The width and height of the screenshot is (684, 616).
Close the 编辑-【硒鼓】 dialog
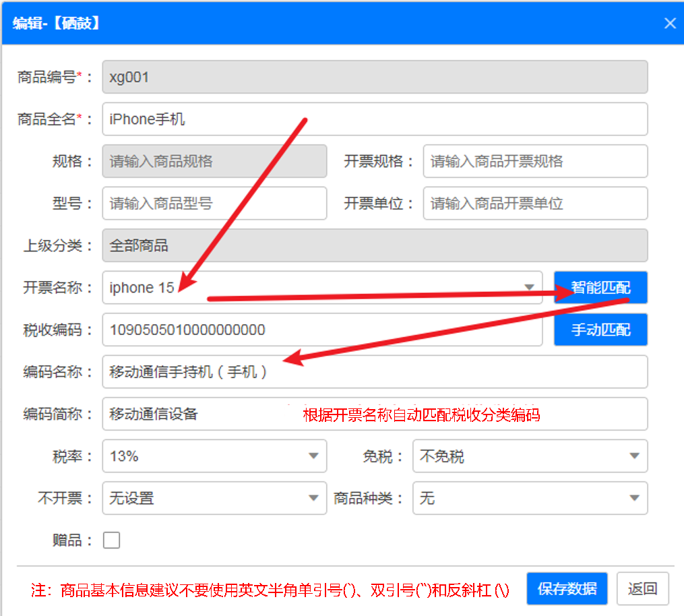pos(670,23)
